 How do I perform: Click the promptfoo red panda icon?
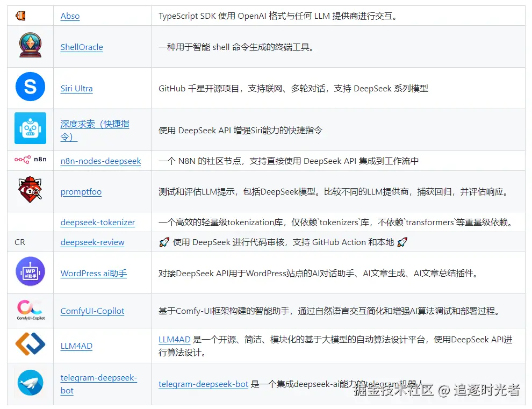(x=30, y=190)
